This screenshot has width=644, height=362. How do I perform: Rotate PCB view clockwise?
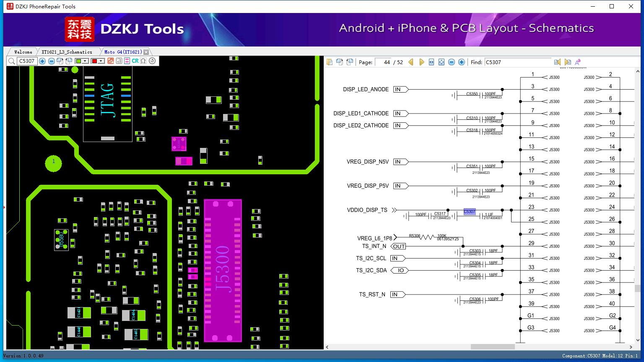60,61
